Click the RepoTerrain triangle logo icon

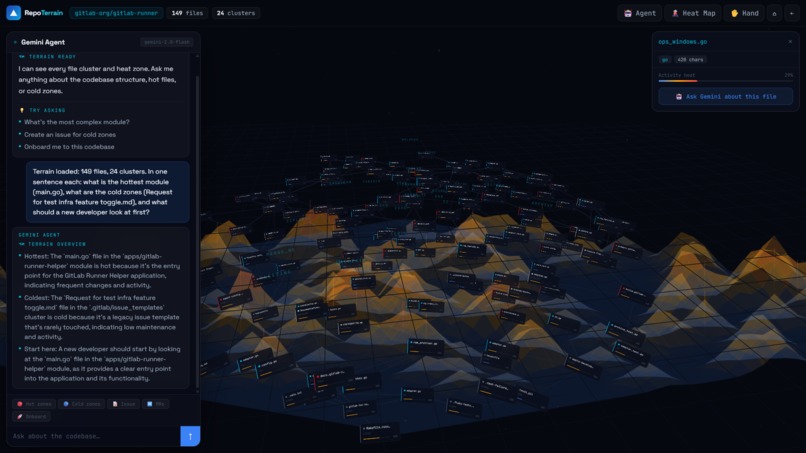point(13,13)
